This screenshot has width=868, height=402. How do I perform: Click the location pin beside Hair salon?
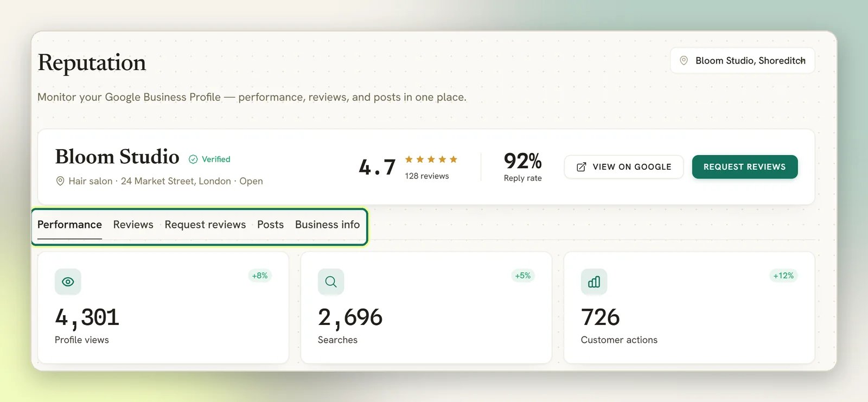coord(60,181)
